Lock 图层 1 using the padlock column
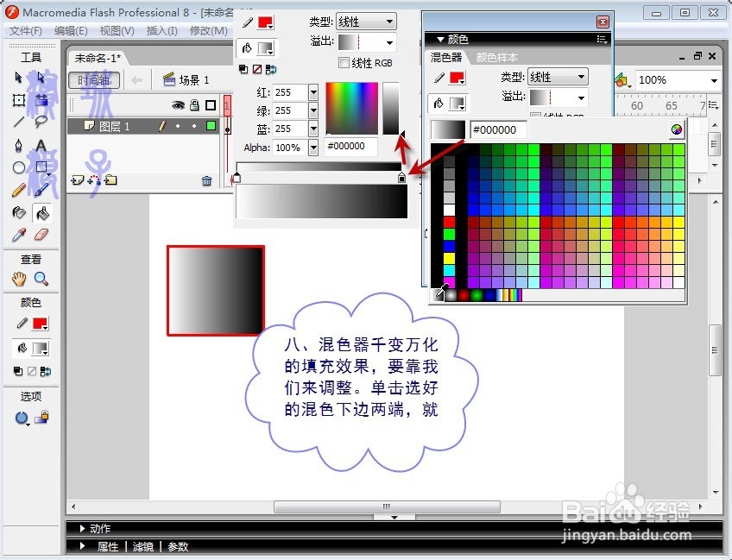 pyautogui.click(x=195, y=125)
